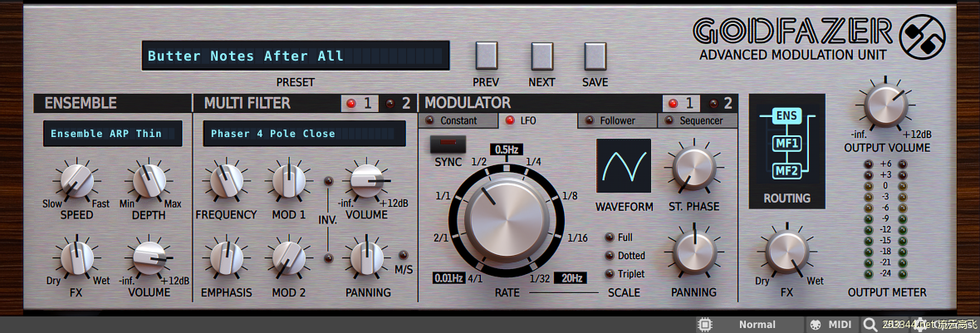
Task: Click the ENS block in routing diagram
Action: 786,115
